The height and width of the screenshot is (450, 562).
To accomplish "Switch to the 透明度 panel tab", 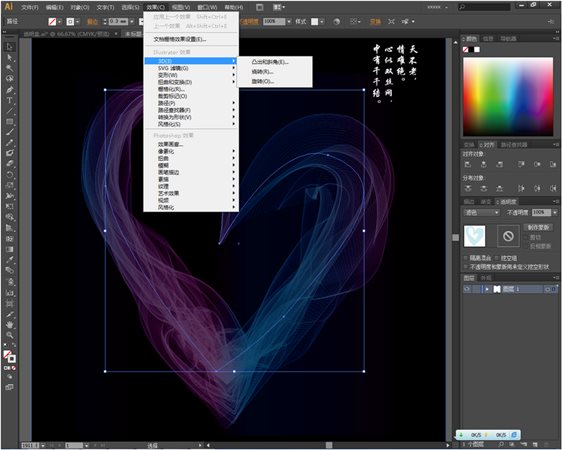I will [508, 202].
